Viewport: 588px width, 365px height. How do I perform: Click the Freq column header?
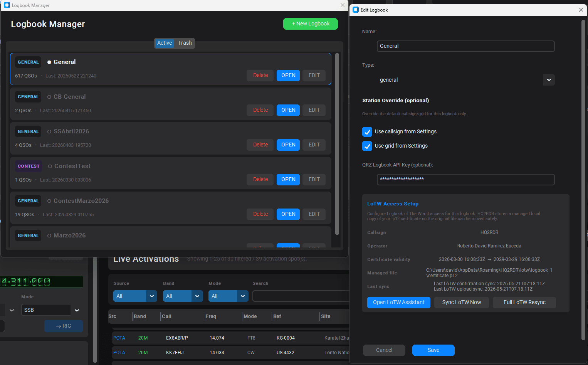click(x=211, y=316)
